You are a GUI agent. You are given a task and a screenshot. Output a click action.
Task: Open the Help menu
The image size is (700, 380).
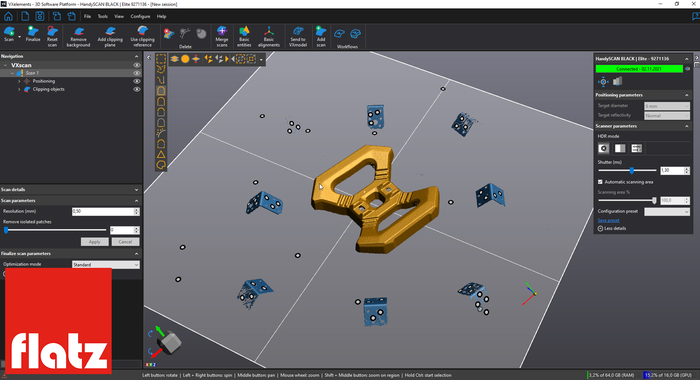161,17
